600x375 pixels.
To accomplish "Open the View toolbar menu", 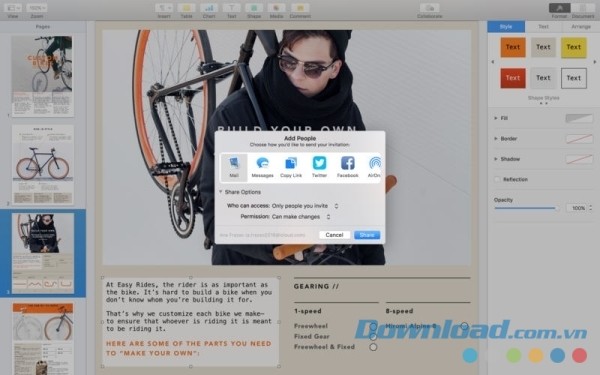I will [14, 8].
